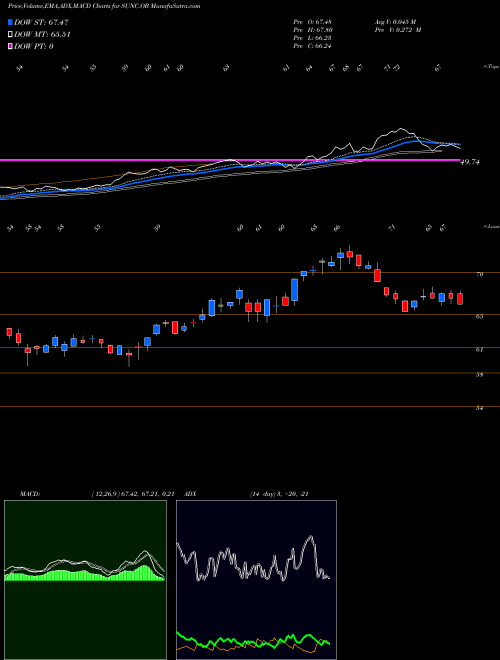Click the 'Pre V: 0.272 M' value
The height and width of the screenshot is (660, 500).
click(x=397, y=30)
